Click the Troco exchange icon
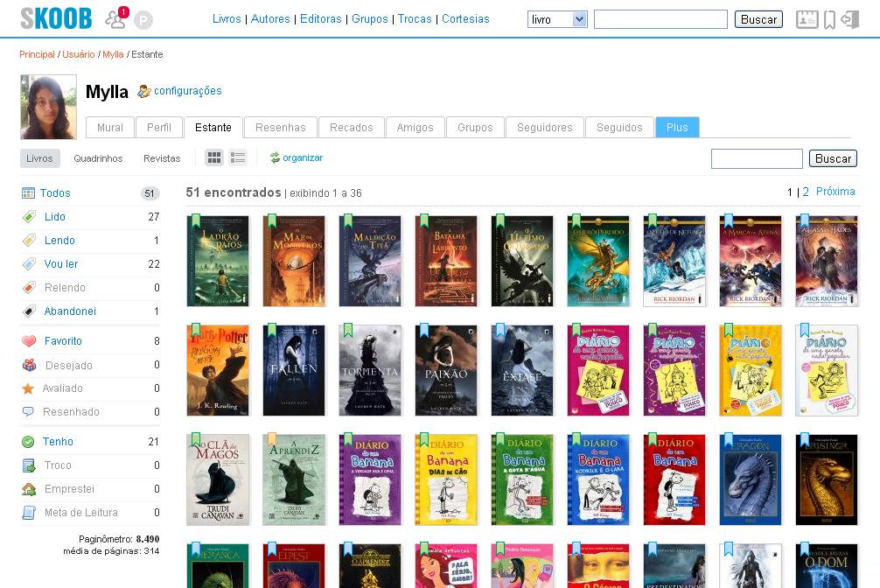The image size is (880, 588). pyautogui.click(x=29, y=465)
